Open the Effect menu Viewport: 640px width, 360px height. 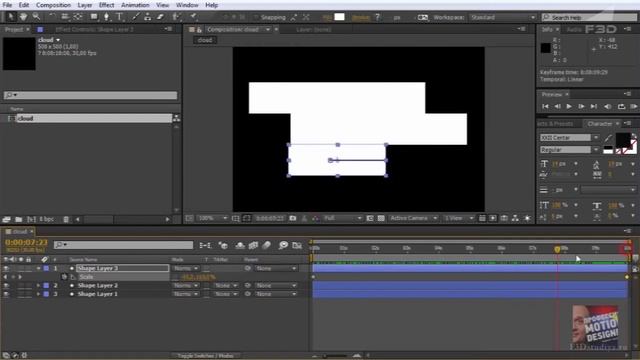click(x=106, y=5)
